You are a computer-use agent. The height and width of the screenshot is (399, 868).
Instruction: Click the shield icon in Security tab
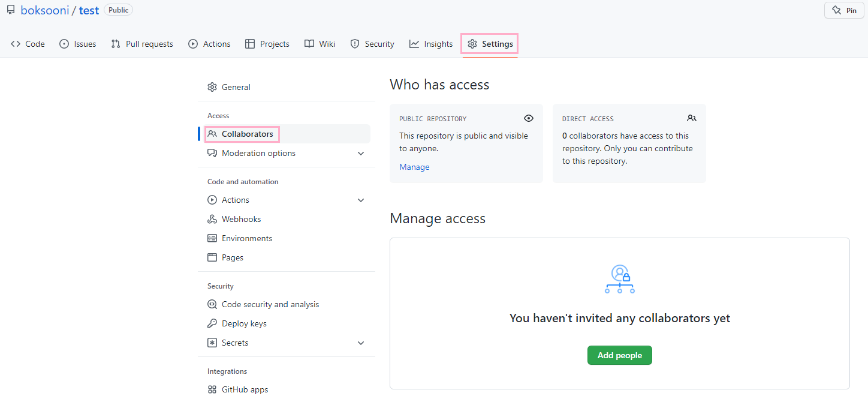[355, 44]
